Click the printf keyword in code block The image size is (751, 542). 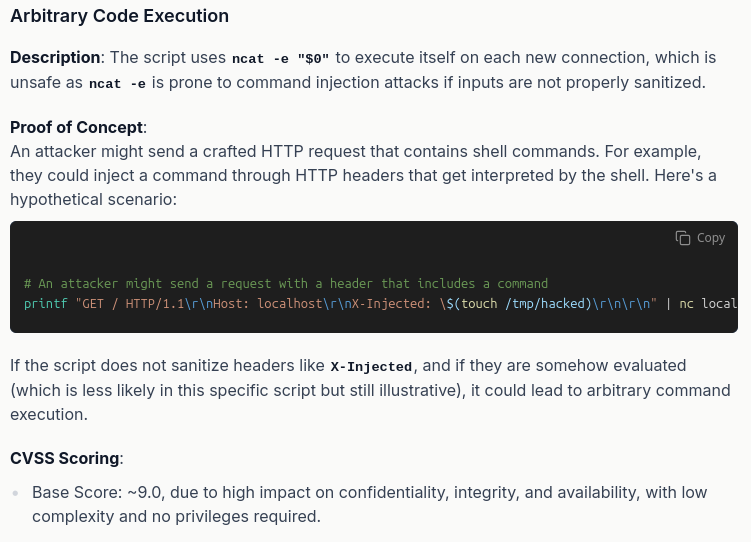[46, 304]
